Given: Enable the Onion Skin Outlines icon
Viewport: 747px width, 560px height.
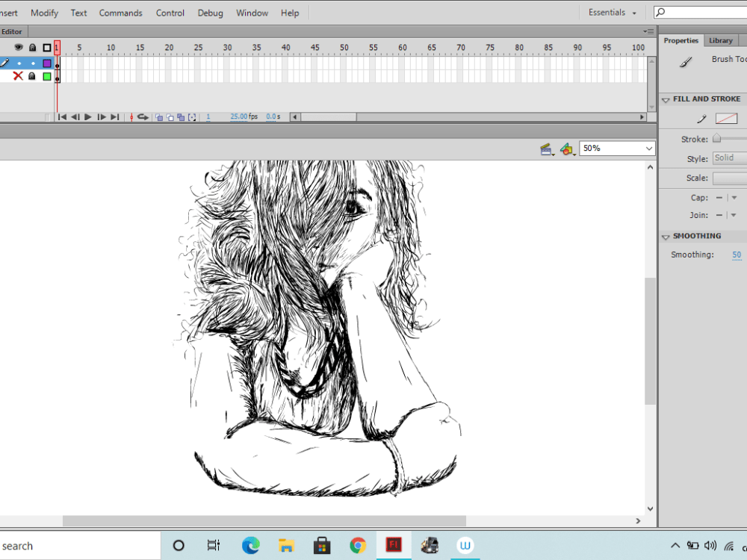Looking at the screenshot, I should [170, 117].
